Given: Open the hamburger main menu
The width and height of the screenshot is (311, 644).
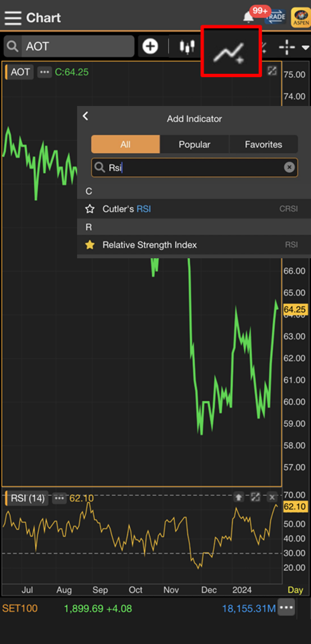Looking at the screenshot, I should pos(13,18).
